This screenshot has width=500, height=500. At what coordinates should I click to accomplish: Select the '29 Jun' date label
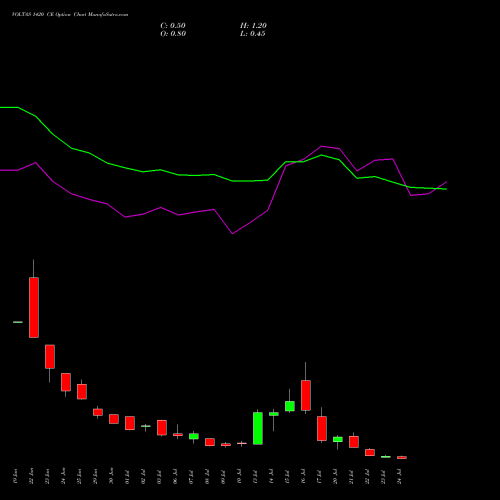pyautogui.click(x=95, y=476)
